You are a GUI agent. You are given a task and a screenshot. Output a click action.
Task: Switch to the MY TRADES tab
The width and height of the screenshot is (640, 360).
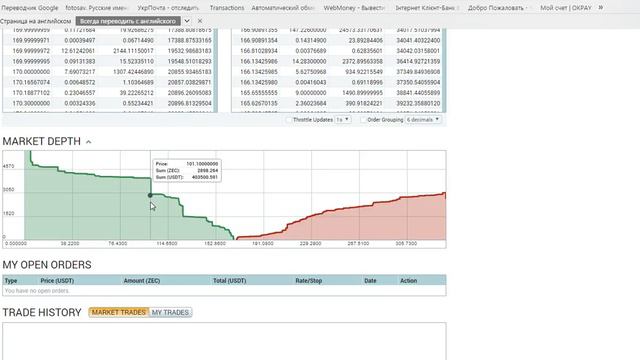[170, 312]
